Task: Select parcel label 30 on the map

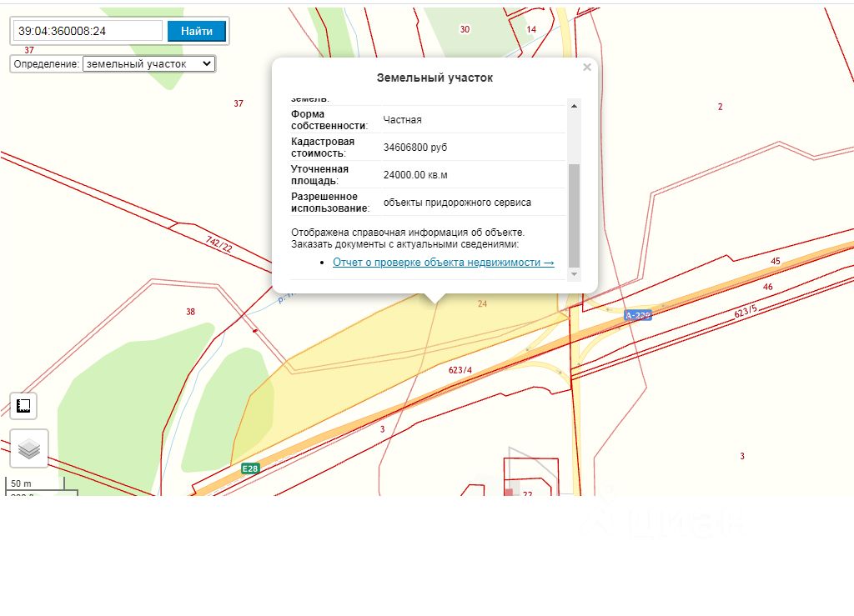Action: pos(465,29)
